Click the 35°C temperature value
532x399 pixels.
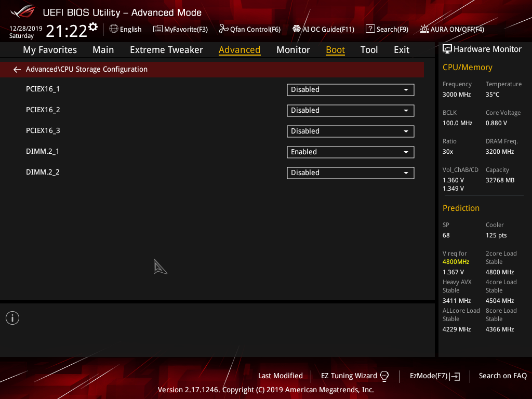pyautogui.click(x=493, y=95)
